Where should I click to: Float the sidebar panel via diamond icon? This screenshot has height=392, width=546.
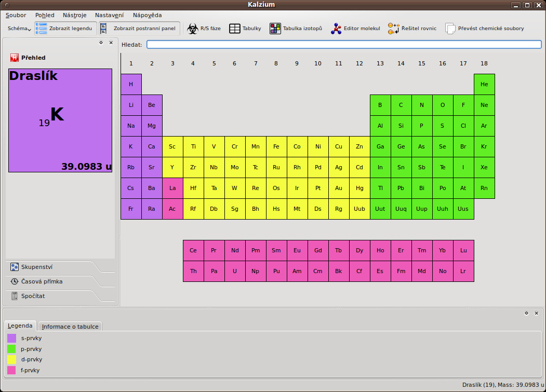click(x=101, y=43)
